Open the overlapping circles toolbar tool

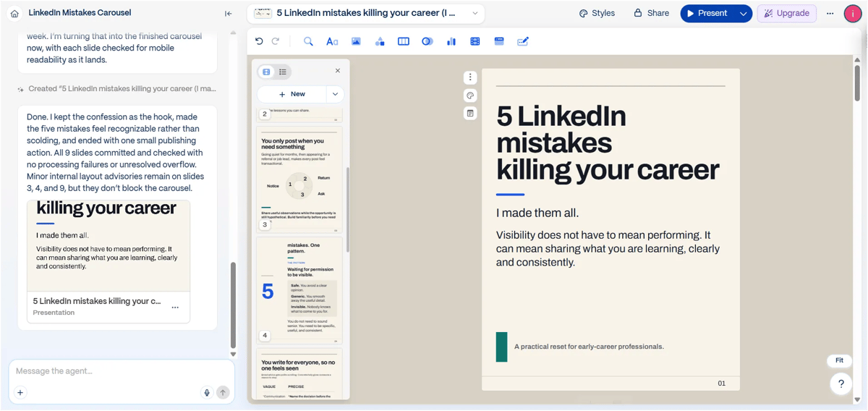click(427, 41)
